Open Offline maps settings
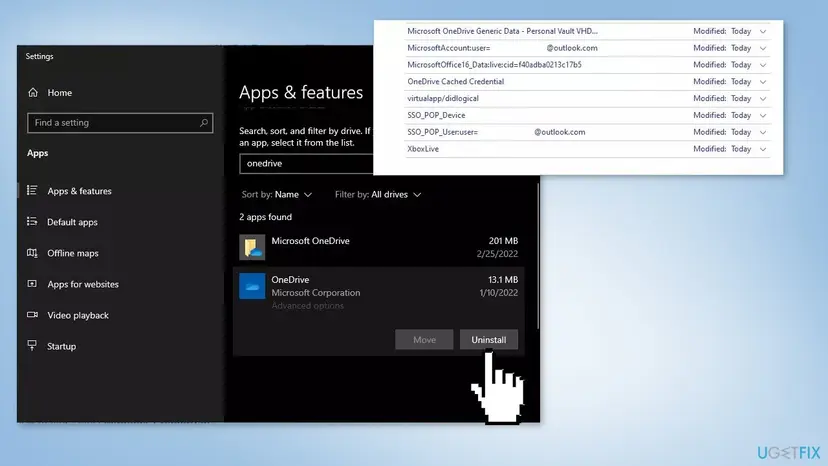The width and height of the screenshot is (828, 466). pyautogui.click(x=73, y=253)
